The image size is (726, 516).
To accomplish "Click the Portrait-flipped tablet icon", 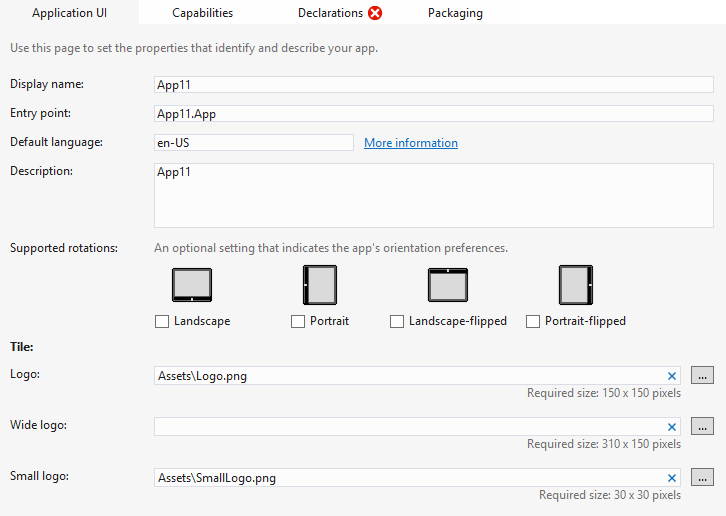I will (576, 285).
